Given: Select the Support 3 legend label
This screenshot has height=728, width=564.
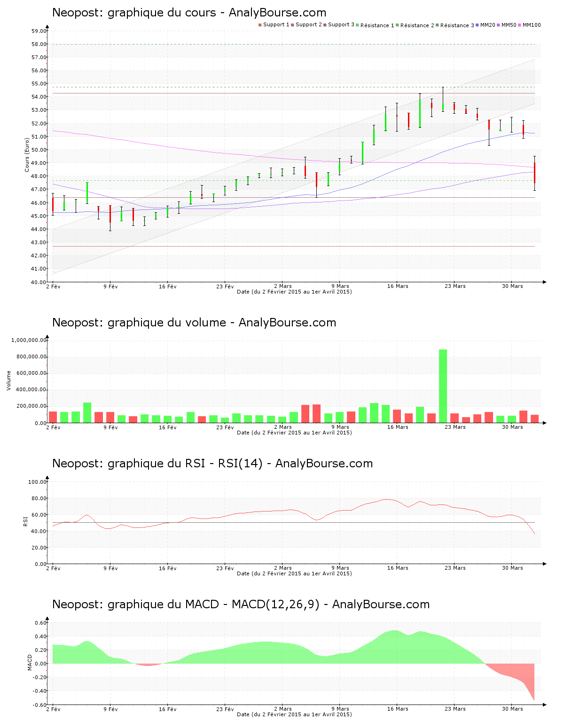Looking at the screenshot, I should pos(341,25).
